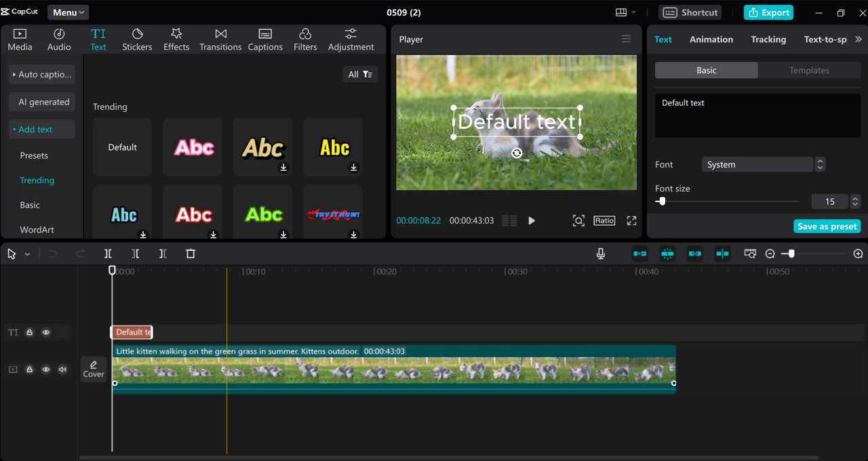This screenshot has width=868, height=461.
Task: Open the Stickers panel
Action: pyautogui.click(x=137, y=39)
